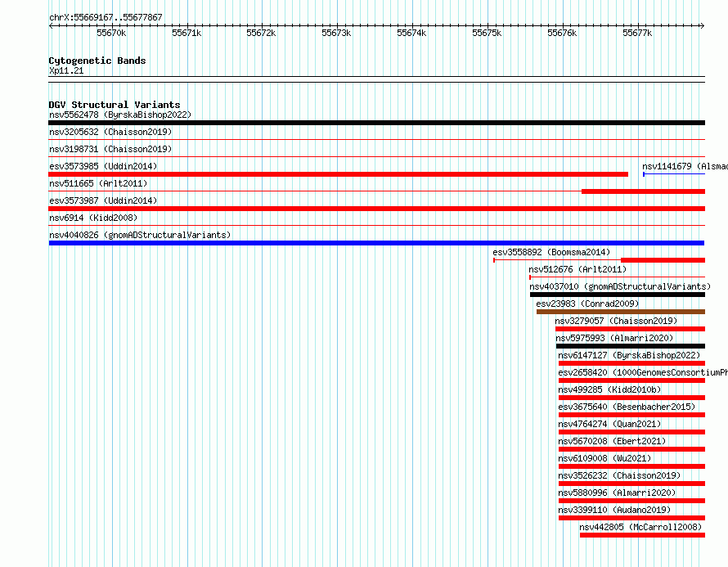Click the 55671k ruler tick label
Screen dimensions: 728x567
tap(186, 33)
